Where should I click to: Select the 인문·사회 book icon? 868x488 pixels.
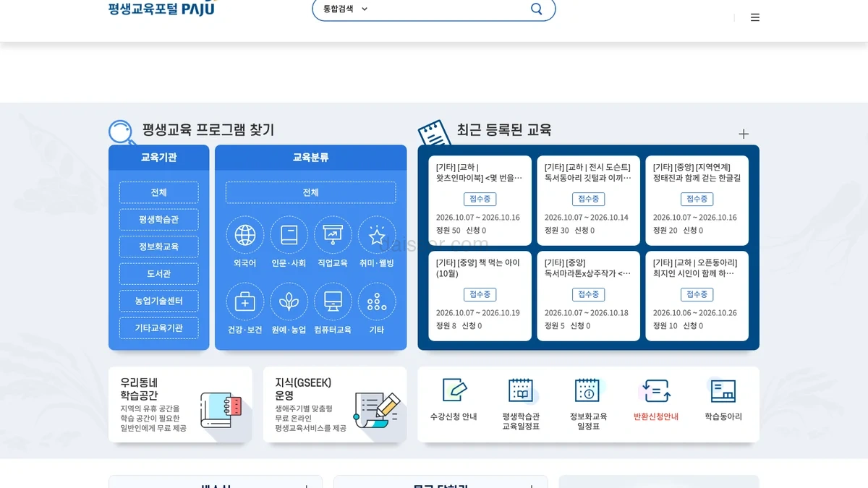(289, 235)
